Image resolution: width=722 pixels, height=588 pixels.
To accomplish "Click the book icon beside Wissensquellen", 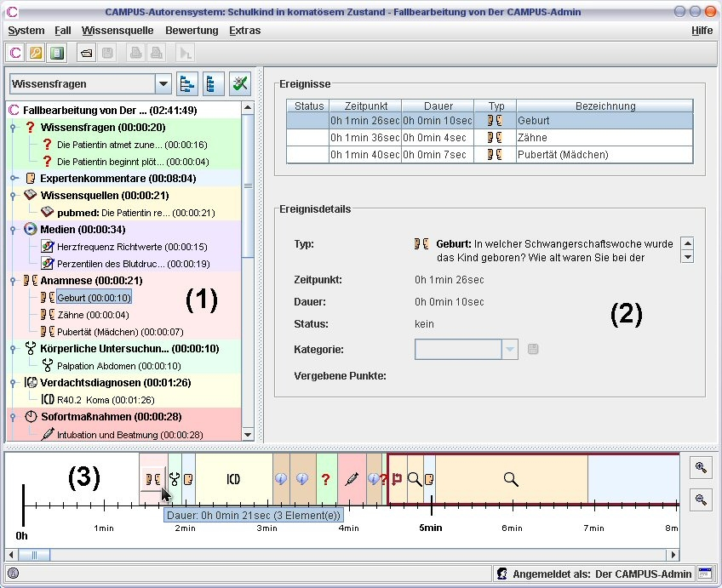I will pos(31,195).
